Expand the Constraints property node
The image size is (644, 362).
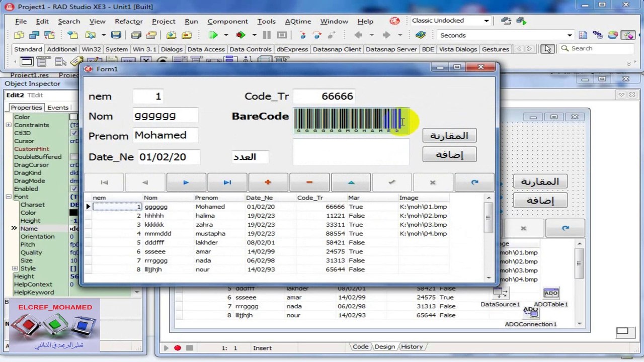click(x=9, y=125)
